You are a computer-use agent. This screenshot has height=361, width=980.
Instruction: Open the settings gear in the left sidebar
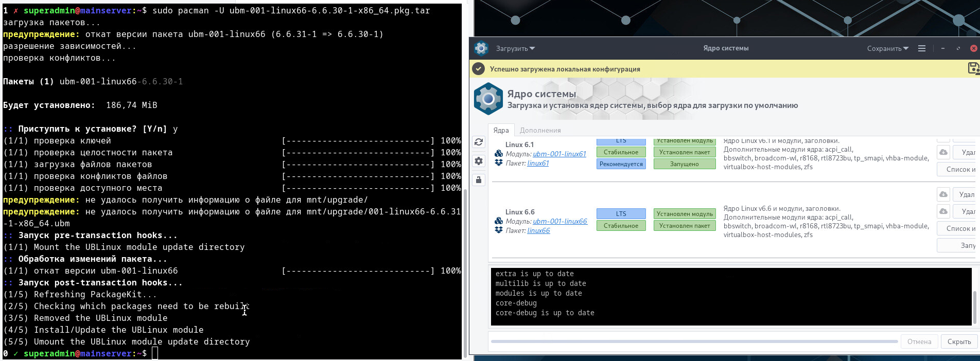[479, 161]
